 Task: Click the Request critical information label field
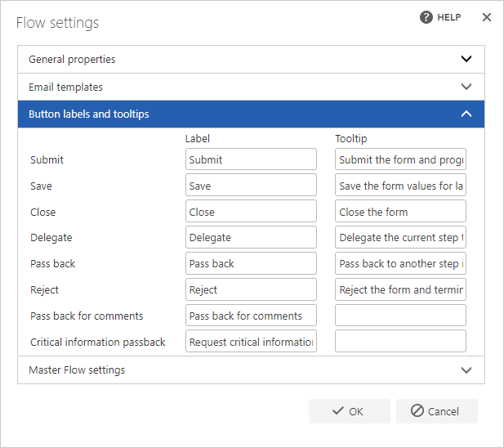coord(251,341)
